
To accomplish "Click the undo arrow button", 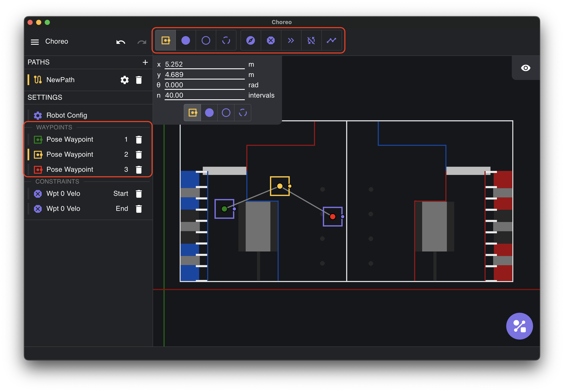I will [x=121, y=42].
